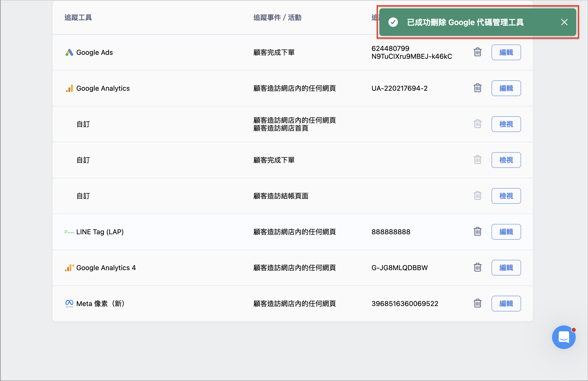Click 顧客造訪結帳頁面 event text
This screenshot has width=588, height=381.
(x=281, y=196)
